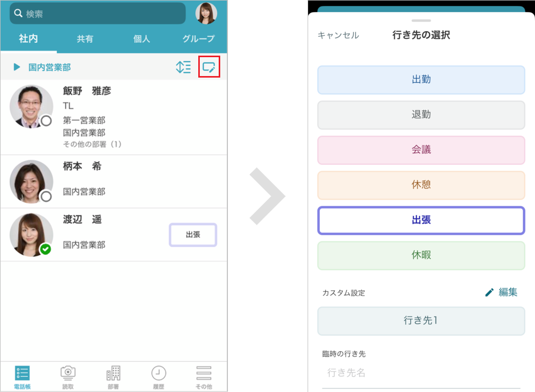Switch to the 共有 tab

[85, 39]
